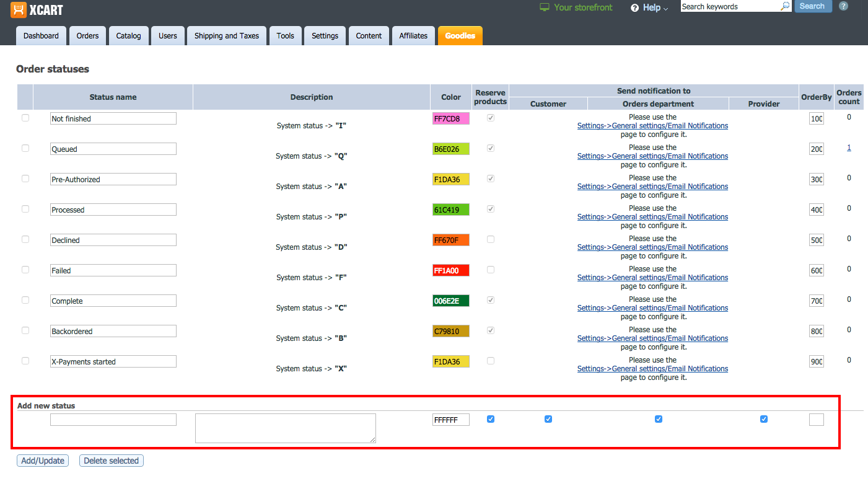Select the Failed row checkbox
This screenshot has height=481, width=868.
click(x=25, y=270)
